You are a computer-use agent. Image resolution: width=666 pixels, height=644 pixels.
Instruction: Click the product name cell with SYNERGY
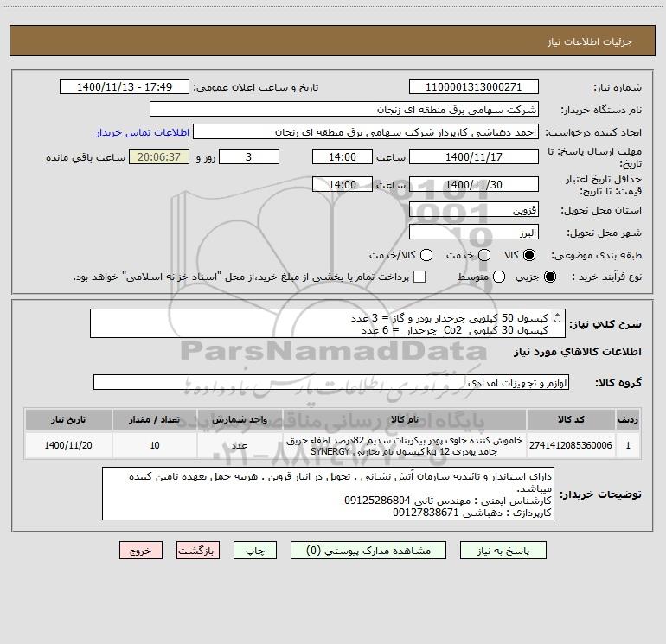[x=405, y=445]
